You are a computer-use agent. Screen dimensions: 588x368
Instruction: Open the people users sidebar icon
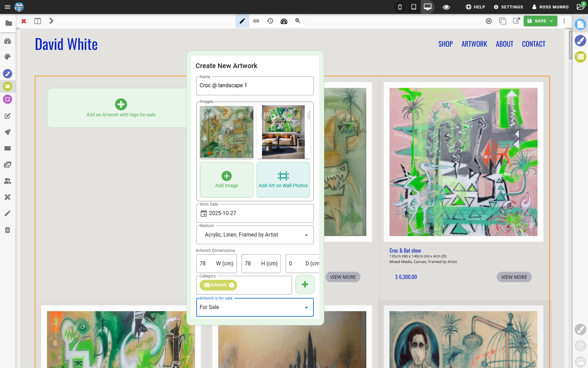point(8,181)
